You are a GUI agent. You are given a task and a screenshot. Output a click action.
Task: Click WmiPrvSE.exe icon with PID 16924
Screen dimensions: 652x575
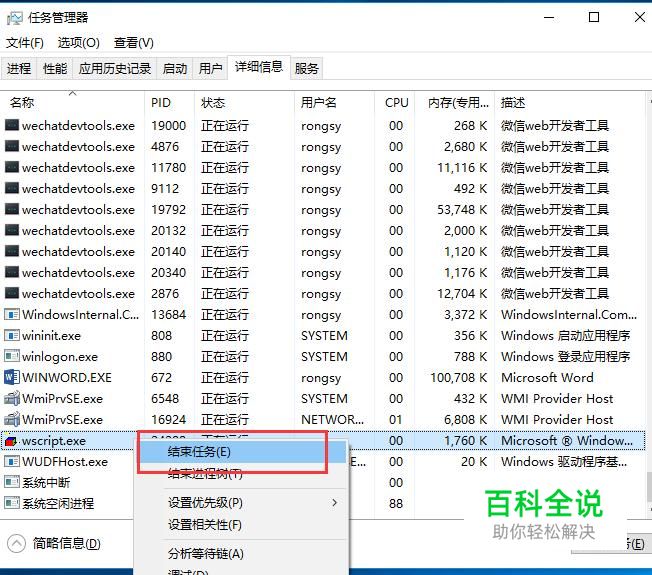(x=12, y=419)
